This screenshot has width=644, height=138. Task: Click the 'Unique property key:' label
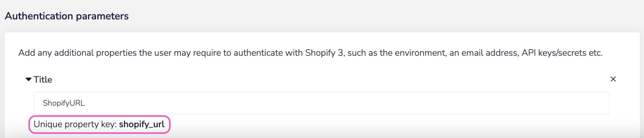pyautogui.click(x=75, y=124)
